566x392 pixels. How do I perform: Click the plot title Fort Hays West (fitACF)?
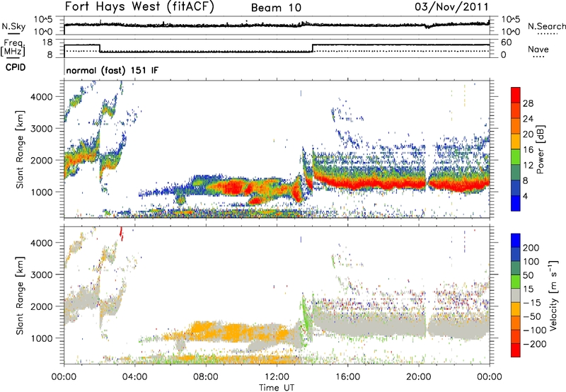[x=139, y=7]
